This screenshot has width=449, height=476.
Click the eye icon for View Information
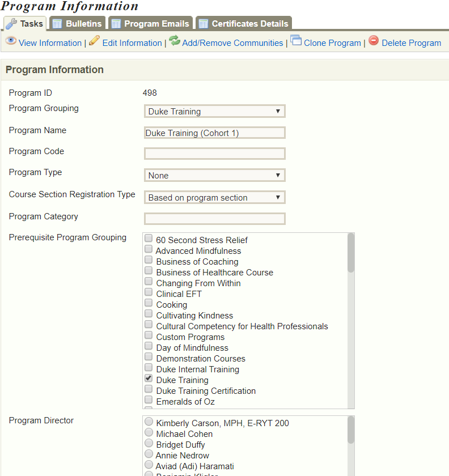pos(11,40)
